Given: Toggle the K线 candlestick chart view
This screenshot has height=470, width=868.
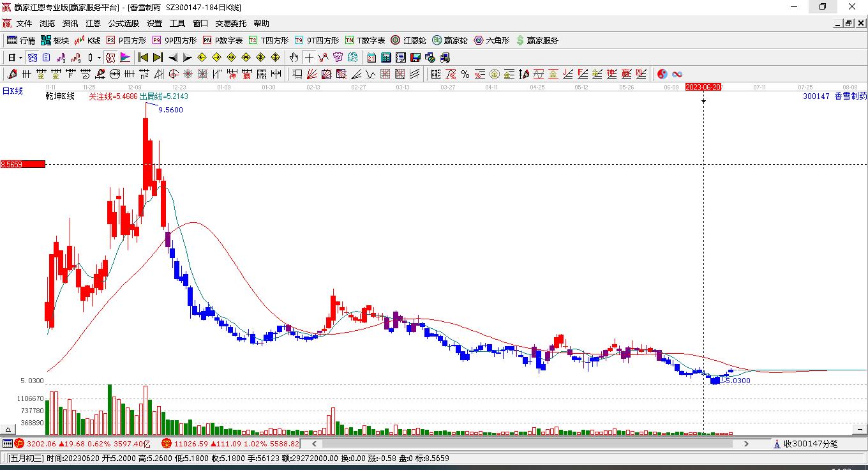Looking at the screenshot, I should (87, 40).
